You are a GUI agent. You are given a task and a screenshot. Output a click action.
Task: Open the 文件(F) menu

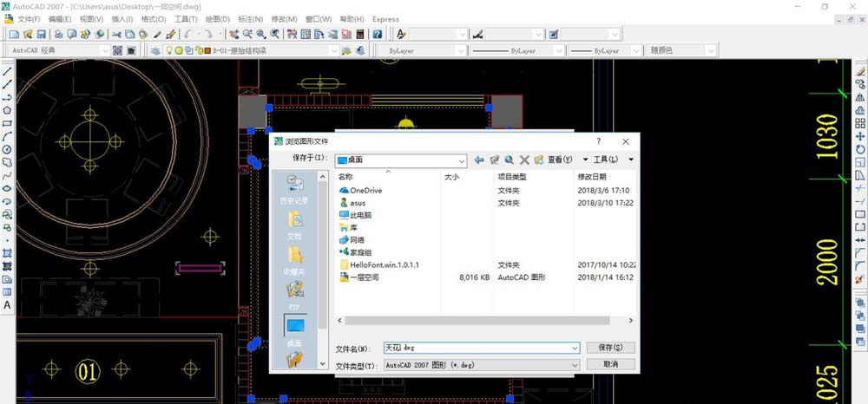pos(29,19)
